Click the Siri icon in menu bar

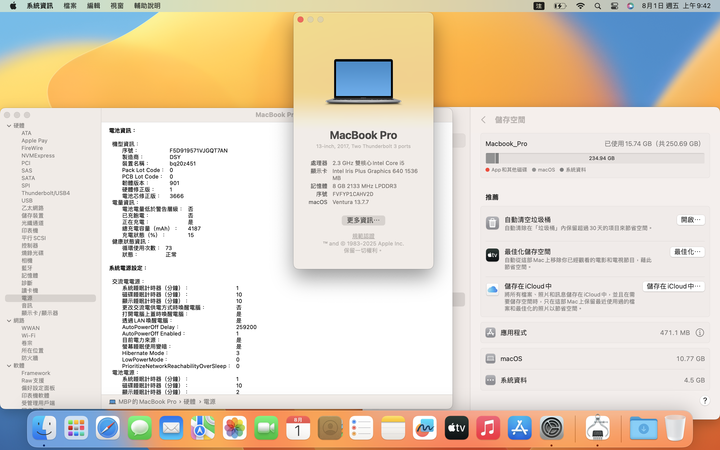point(630,6)
